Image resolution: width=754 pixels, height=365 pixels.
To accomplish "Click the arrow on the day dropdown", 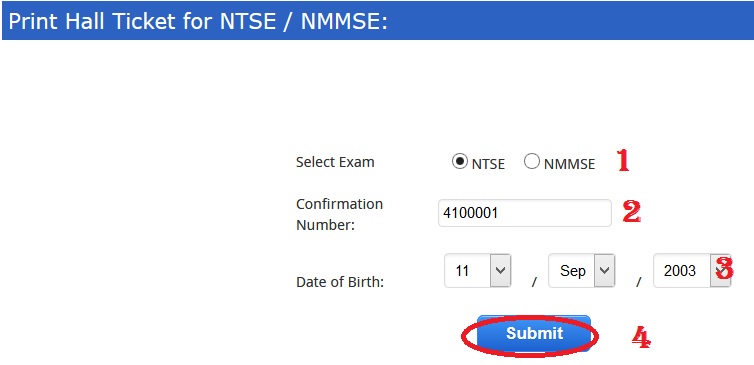I will pyautogui.click(x=500, y=271).
